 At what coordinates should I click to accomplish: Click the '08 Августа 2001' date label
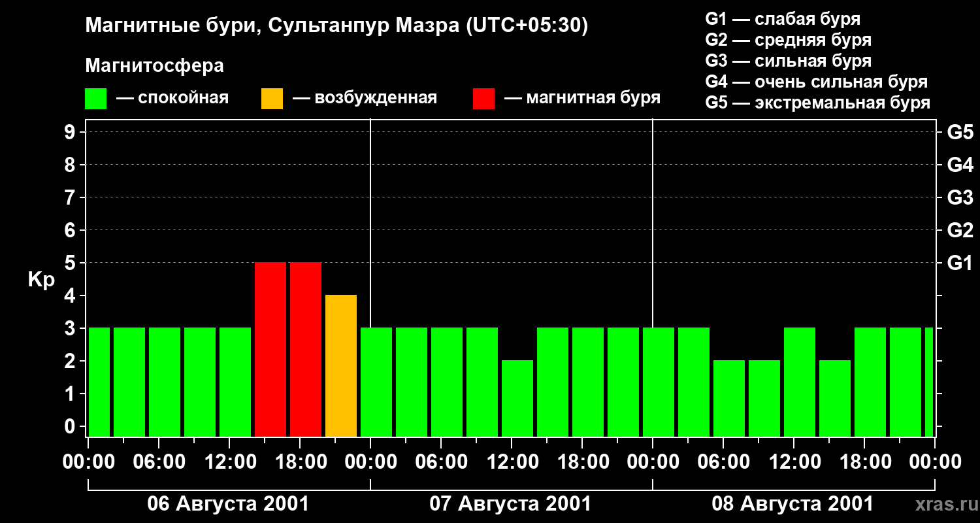[792, 504]
